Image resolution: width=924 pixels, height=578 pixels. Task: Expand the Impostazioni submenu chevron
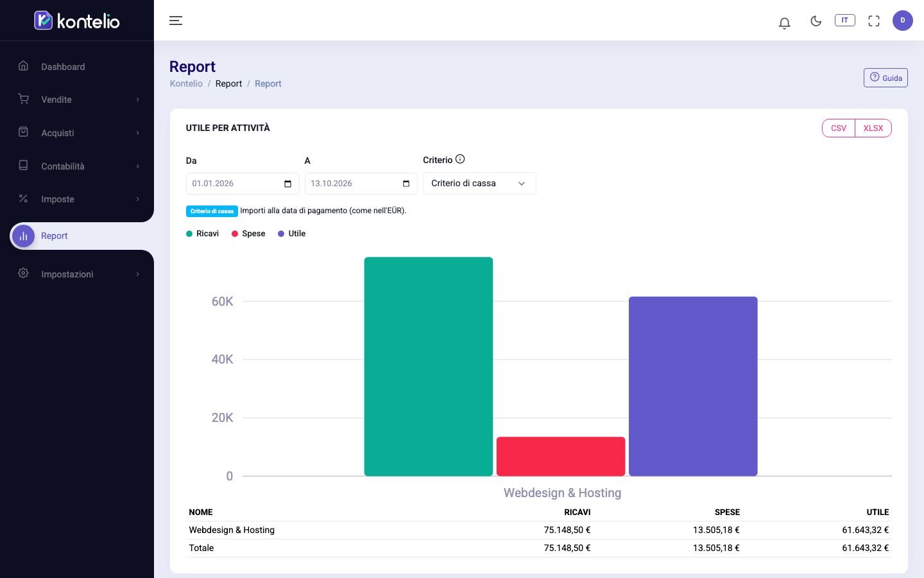(137, 274)
